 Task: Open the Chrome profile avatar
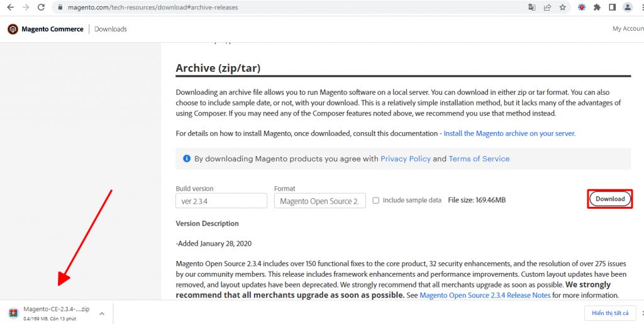click(628, 8)
